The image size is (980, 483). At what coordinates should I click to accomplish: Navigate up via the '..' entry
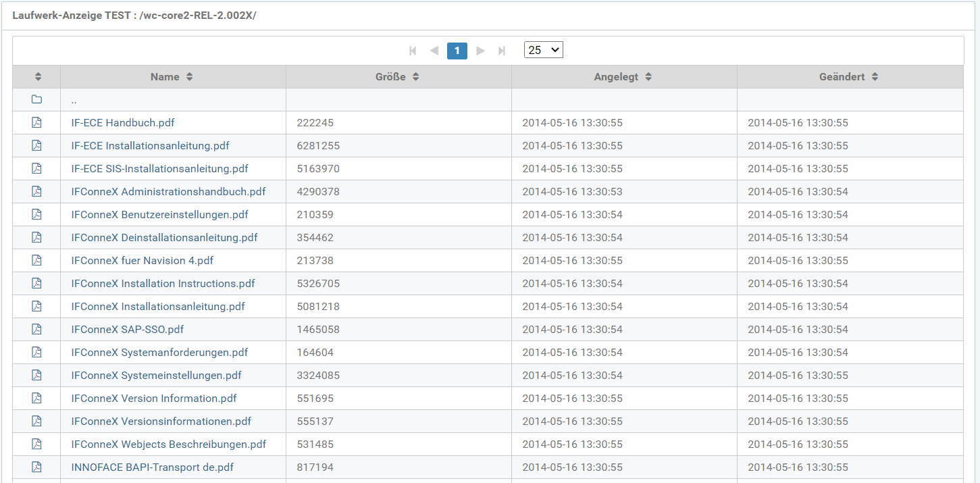tap(74, 101)
